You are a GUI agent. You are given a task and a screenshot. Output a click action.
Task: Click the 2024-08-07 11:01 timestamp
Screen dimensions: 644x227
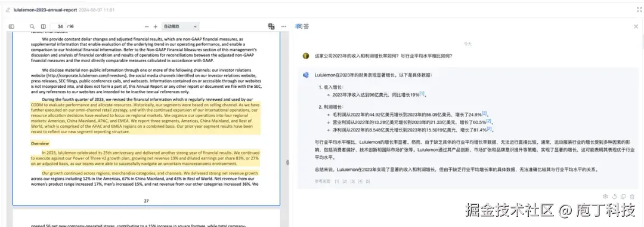coord(97,10)
